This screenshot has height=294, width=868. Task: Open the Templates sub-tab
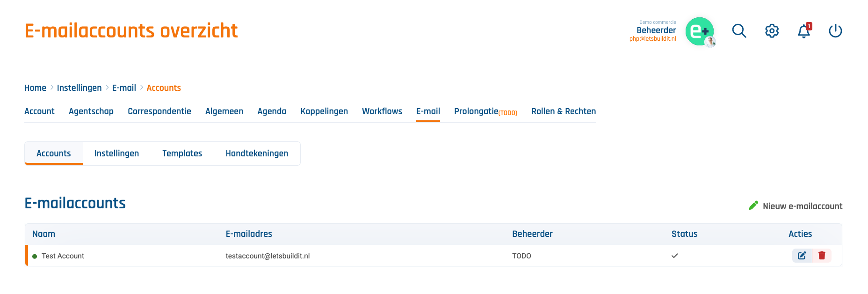tap(182, 154)
